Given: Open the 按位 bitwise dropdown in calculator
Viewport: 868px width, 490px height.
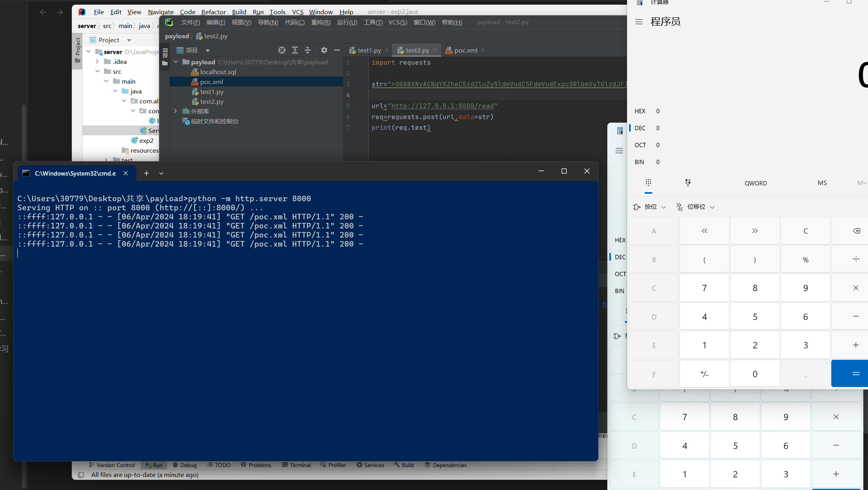Looking at the screenshot, I should tap(650, 207).
